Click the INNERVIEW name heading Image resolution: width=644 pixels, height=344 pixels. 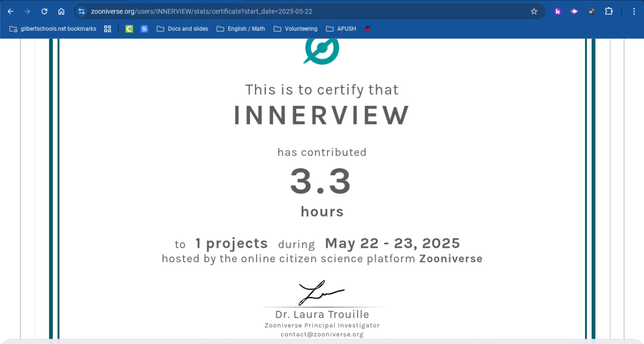point(322,115)
